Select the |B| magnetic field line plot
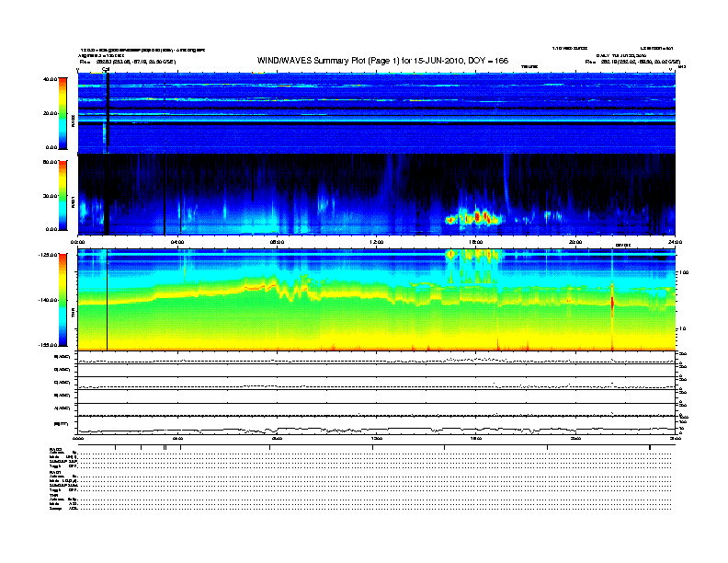The image size is (728, 563). (x=377, y=427)
